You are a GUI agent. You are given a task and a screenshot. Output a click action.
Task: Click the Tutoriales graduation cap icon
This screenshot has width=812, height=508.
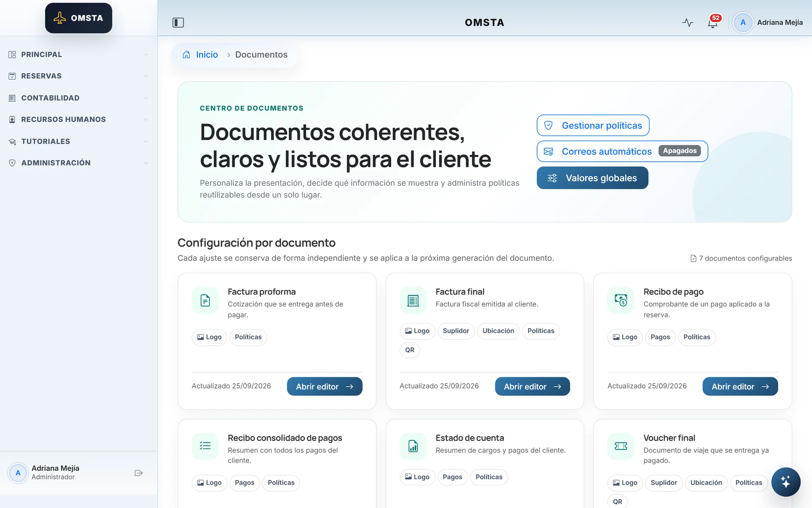[x=12, y=141]
